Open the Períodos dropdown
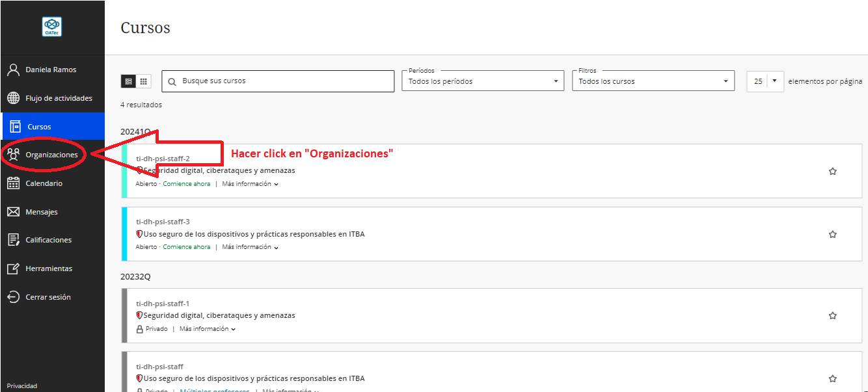 click(482, 81)
